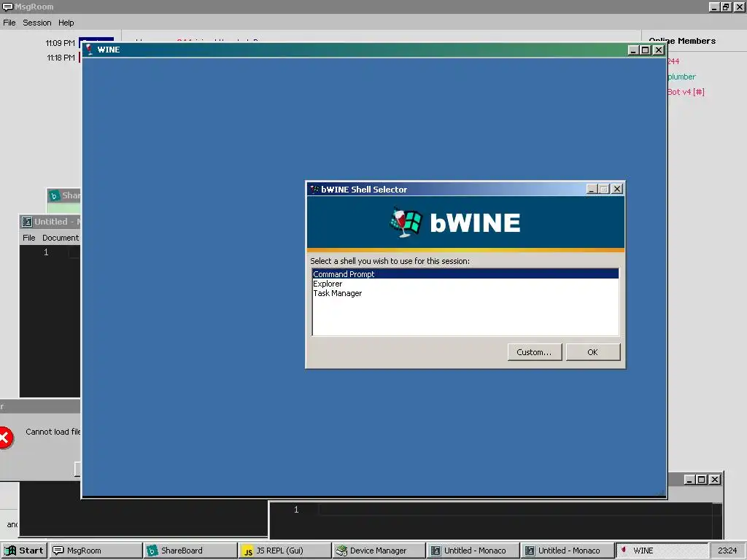Open File menu in Untitled Monaco window
747x560 pixels.
tap(28, 238)
